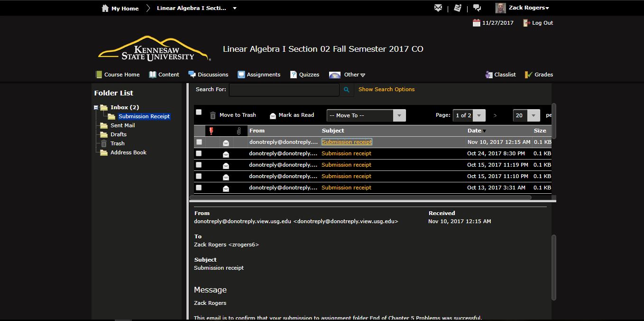
Task: Expand the Other navigation dropdown
Action: click(352, 75)
